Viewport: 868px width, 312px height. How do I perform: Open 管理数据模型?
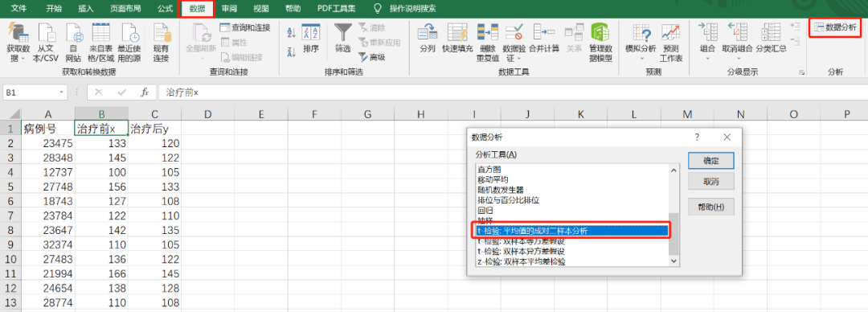(x=600, y=43)
